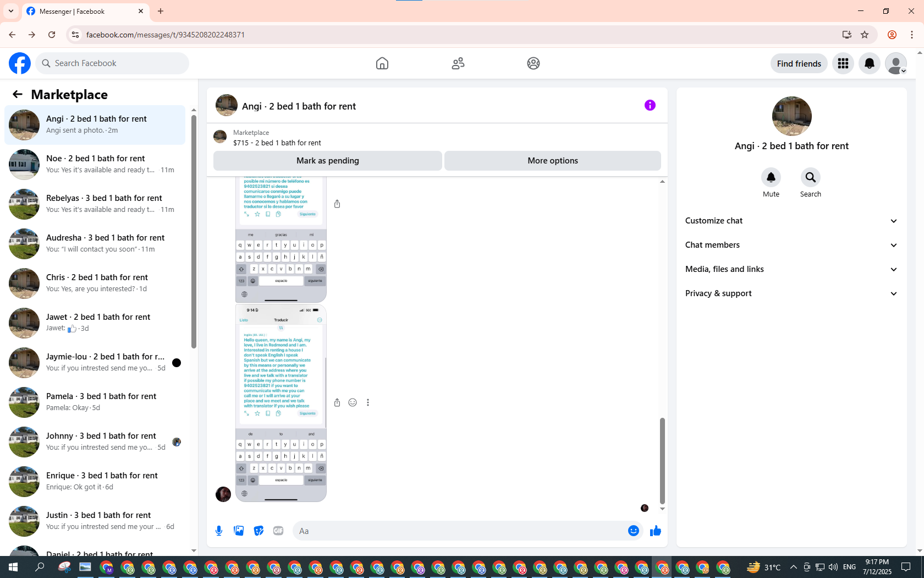Viewport: 924px width, 578px height.
Task: Open Enrique · 3 bed 1 bath chat
Action: tap(95, 482)
